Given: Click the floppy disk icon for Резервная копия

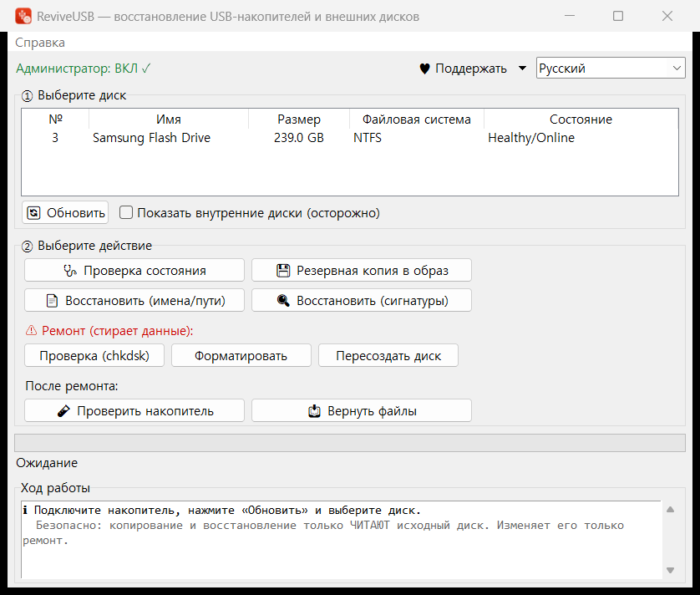Looking at the screenshot, I should (x=283, y=271).
